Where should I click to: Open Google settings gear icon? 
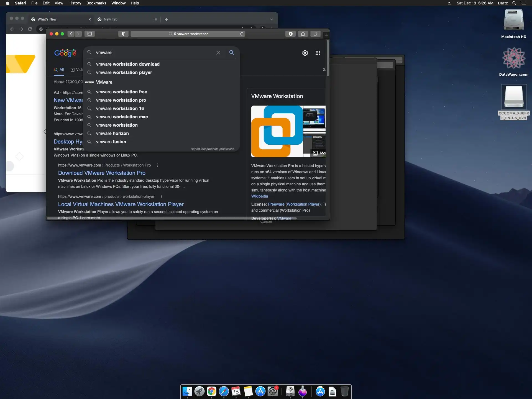tap(305, 53)
